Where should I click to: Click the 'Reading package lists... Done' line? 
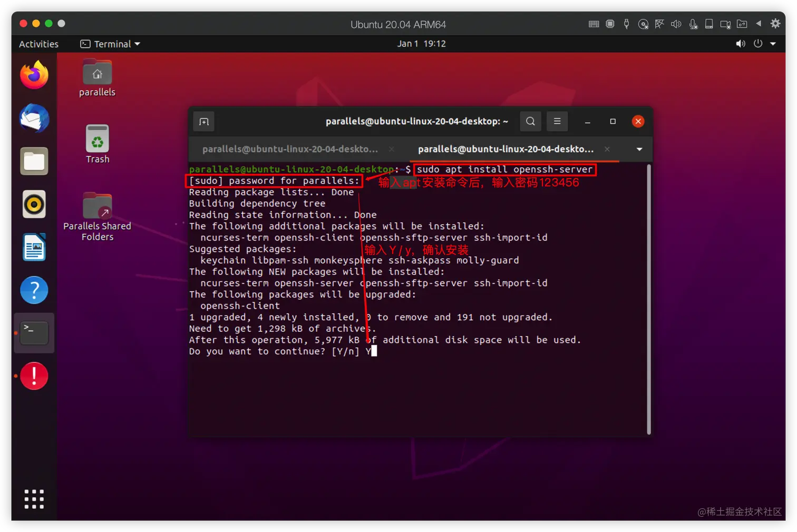[x=271, y=192]
